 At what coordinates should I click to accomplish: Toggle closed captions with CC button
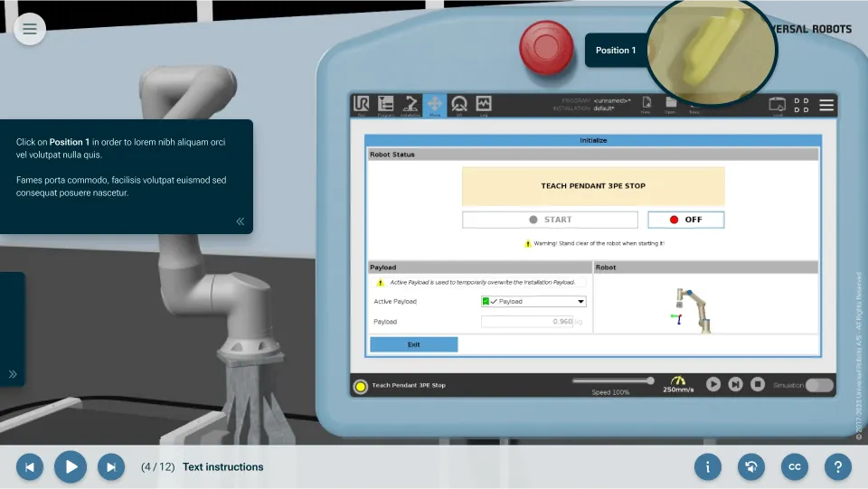point(795,466)
